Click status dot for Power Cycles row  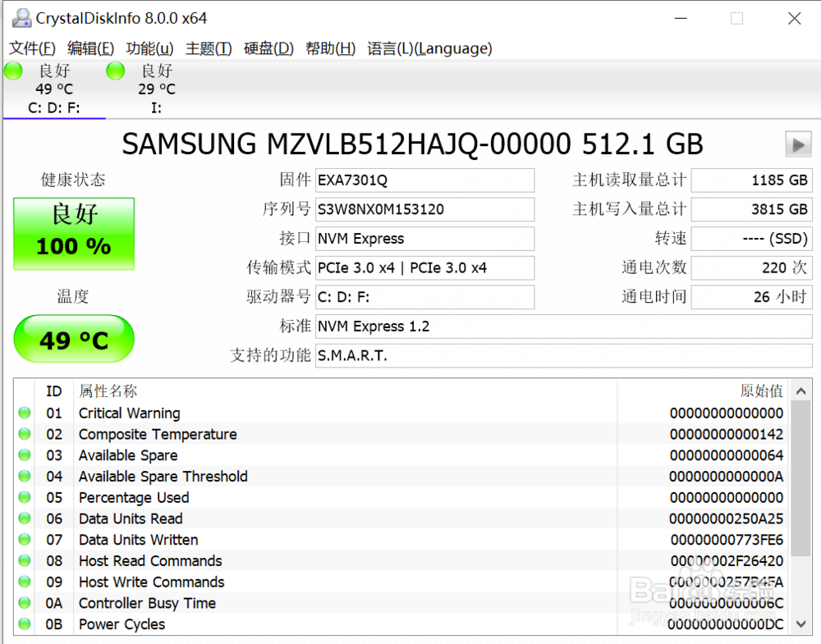click(25, 623)
